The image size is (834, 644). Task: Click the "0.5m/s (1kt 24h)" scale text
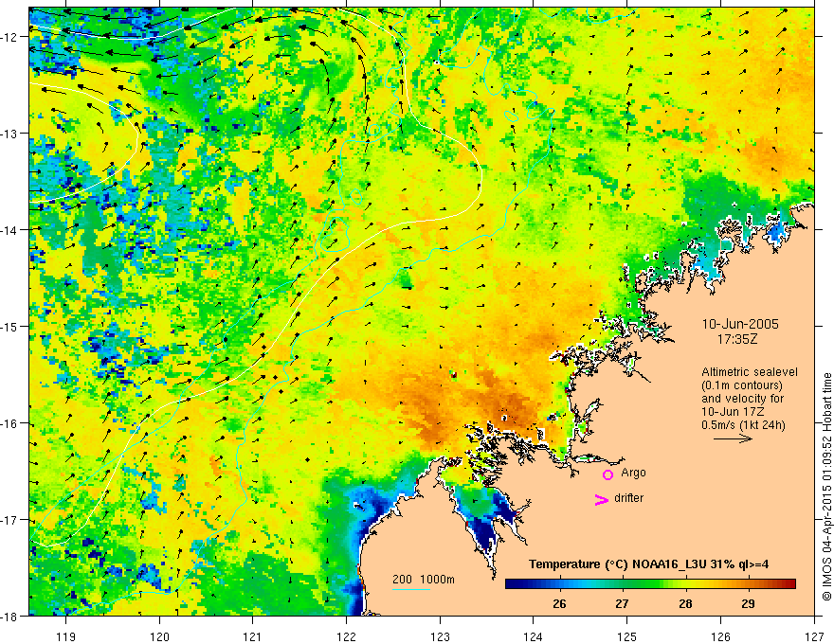(x=744, y=425)
